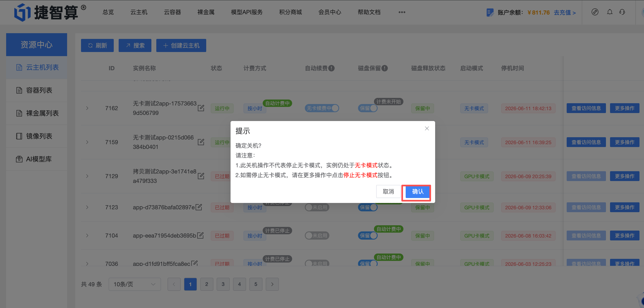Open the mini-program circular icon
644x308 pixels.
(x=595, y=12)
